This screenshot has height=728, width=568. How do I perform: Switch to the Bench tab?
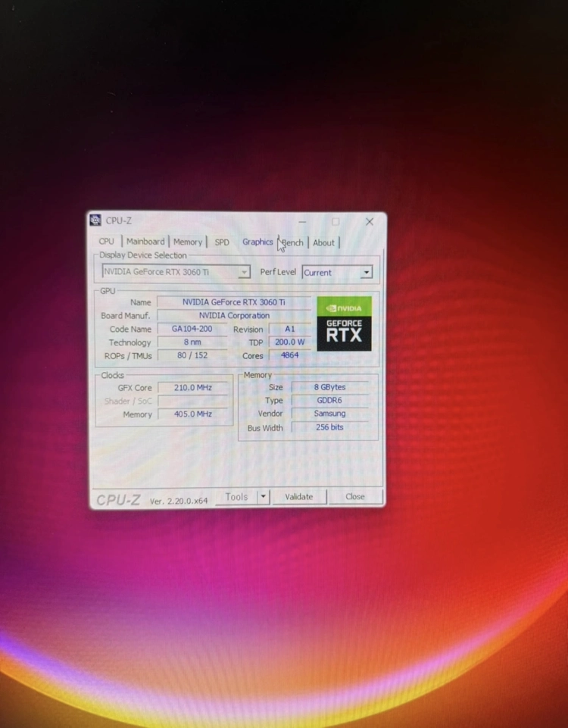[x=292, y=243]
